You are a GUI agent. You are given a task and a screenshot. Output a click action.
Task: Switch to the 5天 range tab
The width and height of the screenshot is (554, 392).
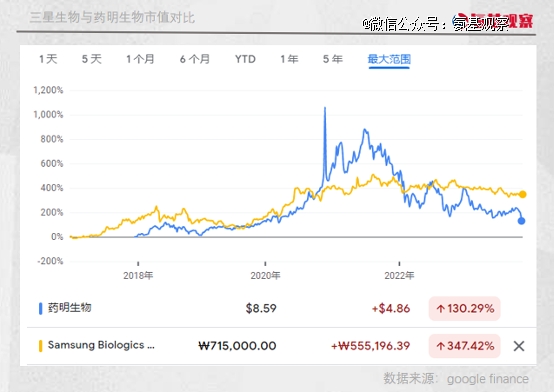click(x=92, y=59)
